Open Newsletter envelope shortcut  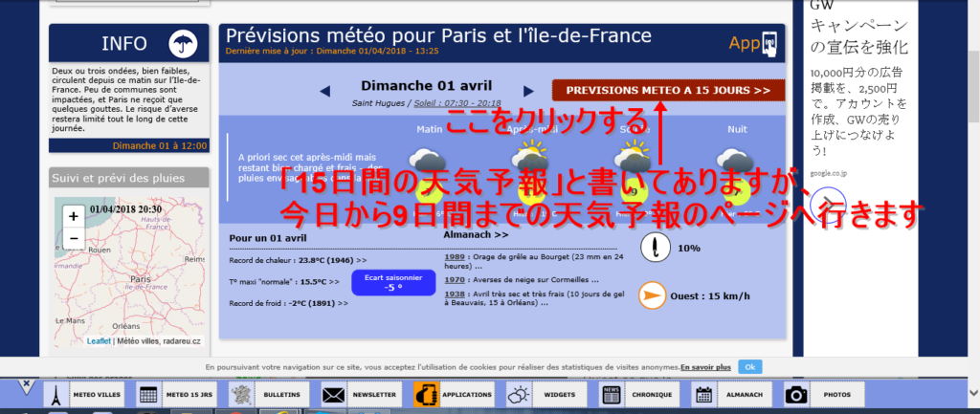click(x=360, y=394)
